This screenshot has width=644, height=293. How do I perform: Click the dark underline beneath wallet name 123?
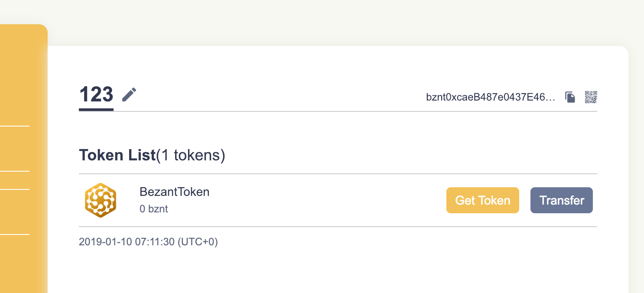[96, 110]
